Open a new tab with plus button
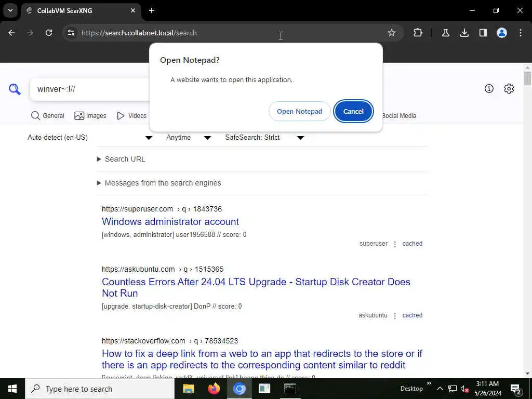 click(x=152, y=10)
